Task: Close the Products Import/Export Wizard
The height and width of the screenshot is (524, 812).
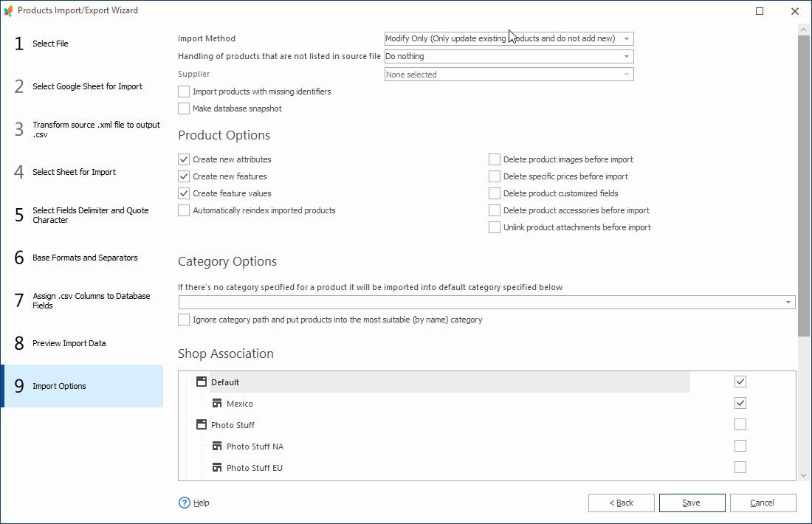Action: pos(795,11)
